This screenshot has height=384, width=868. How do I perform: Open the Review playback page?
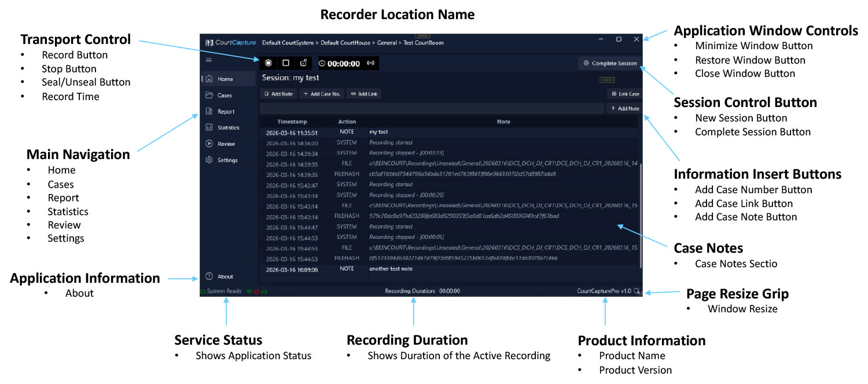click(x=226, y=144)
